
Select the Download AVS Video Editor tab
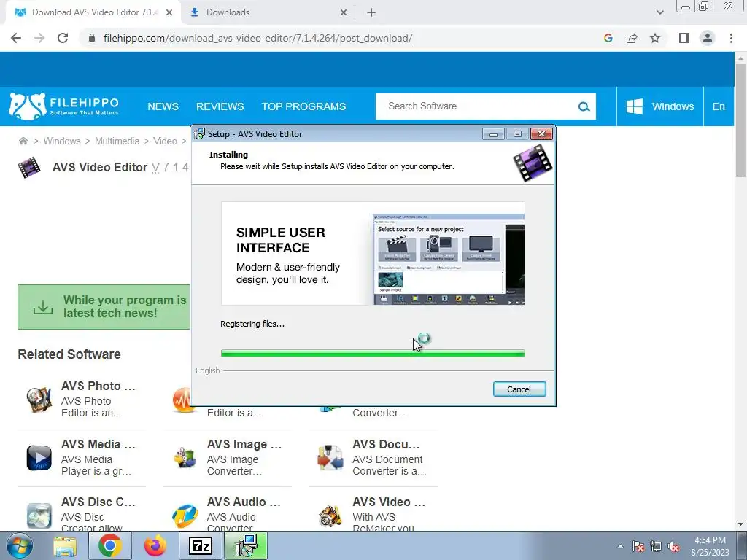pos(94,12)
